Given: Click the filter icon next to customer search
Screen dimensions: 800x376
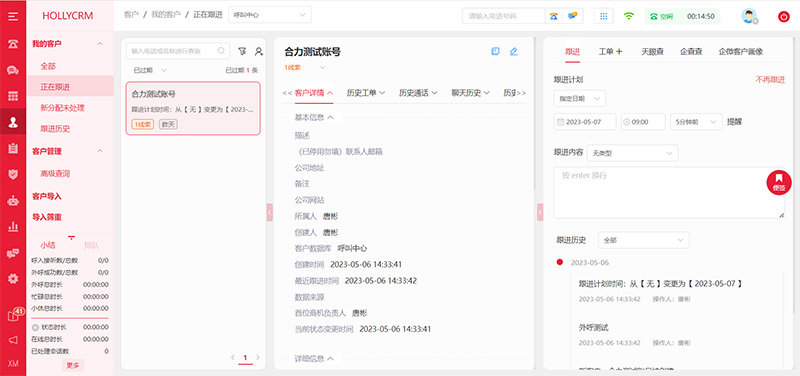Looking at the screenshot, I should click(x=242, y=51).
